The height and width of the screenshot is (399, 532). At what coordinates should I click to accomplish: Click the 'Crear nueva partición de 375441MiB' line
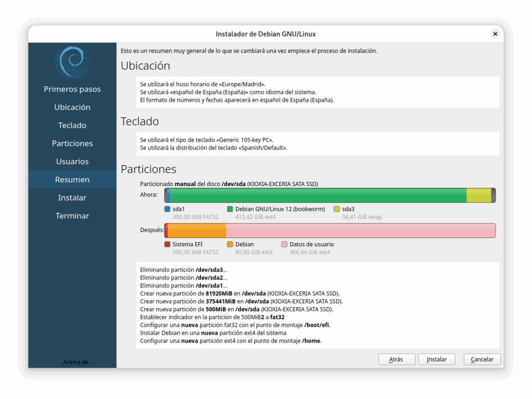242,301
